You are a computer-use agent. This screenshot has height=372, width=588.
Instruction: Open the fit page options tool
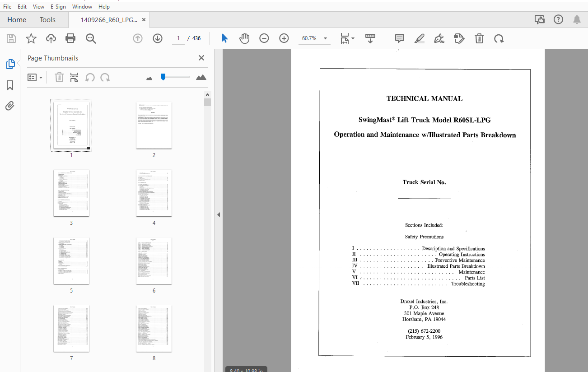347,38
